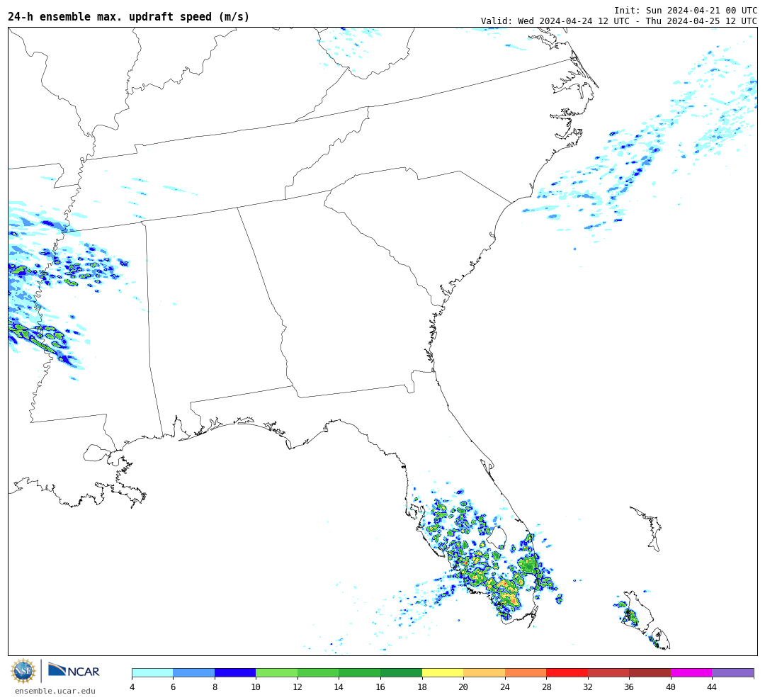This screenshot has width=765, height=700.
Task: Click the colorbar label '18'
Action: point(422,687)
